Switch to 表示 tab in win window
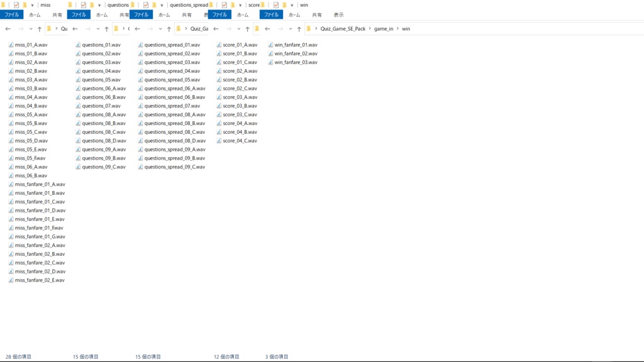 click(x=338, y=15)
